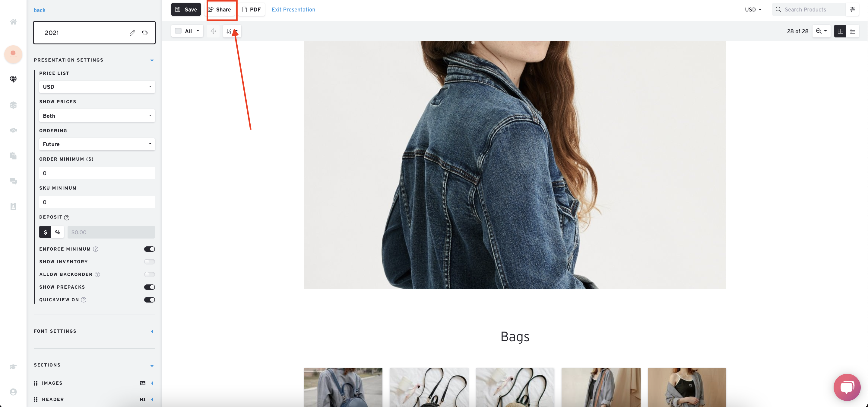Open the handshake icon in sidebar
868x407 pixels.
click(x=13, y=130)
